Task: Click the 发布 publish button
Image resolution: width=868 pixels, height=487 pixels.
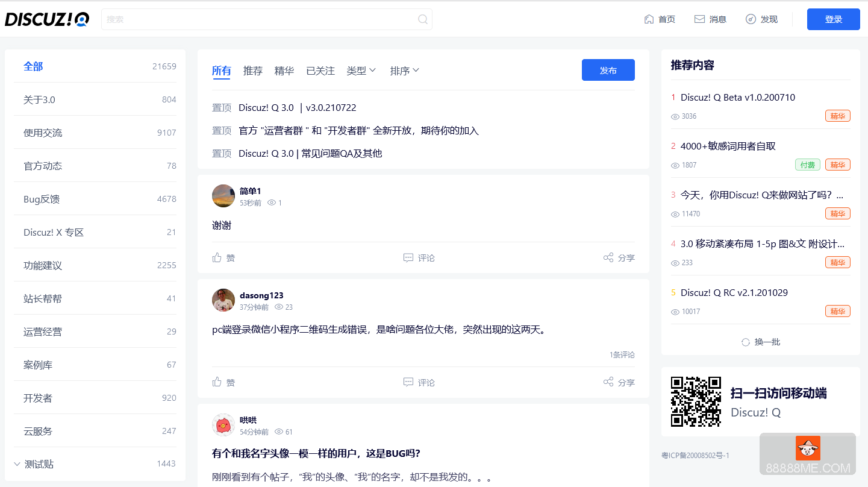Action: pos(608,70)
